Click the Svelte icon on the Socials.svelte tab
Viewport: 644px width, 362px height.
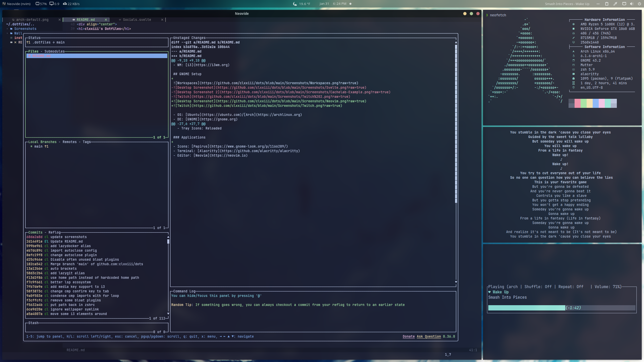pyautogui.click(x=120, y=20)
